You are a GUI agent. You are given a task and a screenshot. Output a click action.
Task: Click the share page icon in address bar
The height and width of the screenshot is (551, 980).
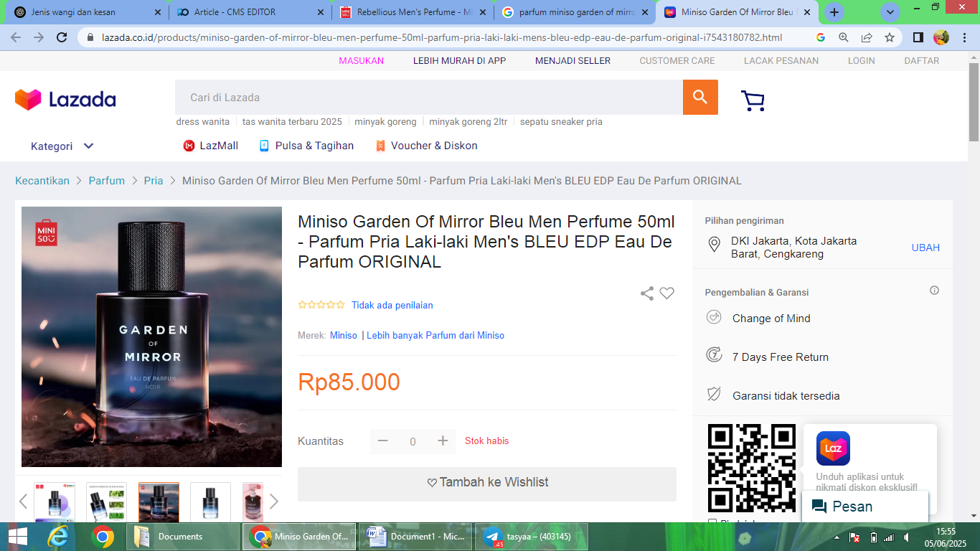[x=867, y=37]
